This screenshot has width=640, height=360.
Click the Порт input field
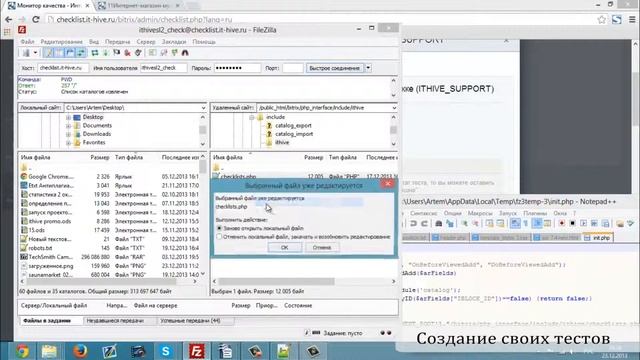293,68
